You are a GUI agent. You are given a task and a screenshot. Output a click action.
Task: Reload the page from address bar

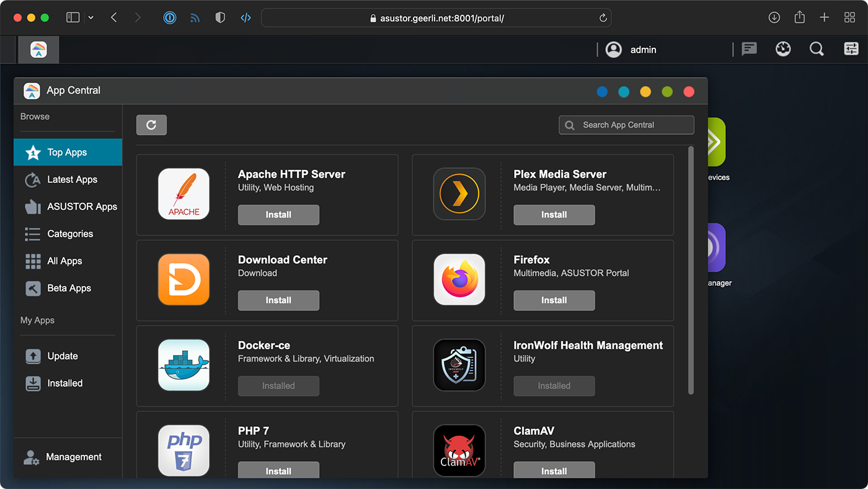[603, 18]
